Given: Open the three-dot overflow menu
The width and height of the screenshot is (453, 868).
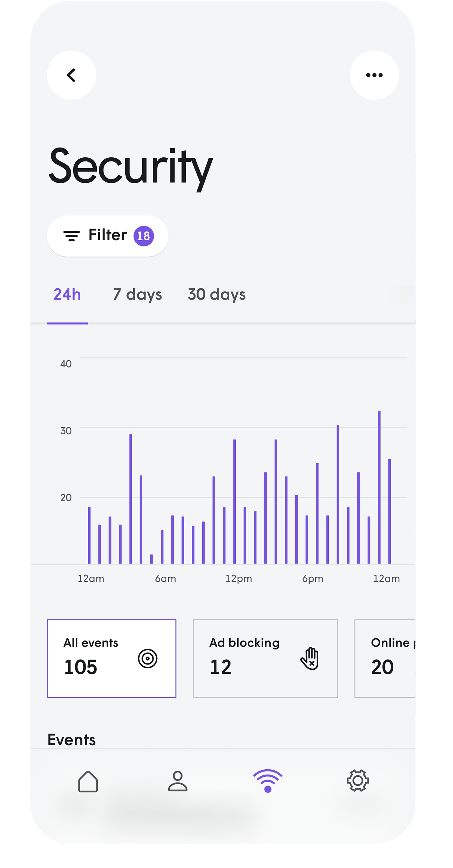Looking at the screenshot, I should [374, 75].
